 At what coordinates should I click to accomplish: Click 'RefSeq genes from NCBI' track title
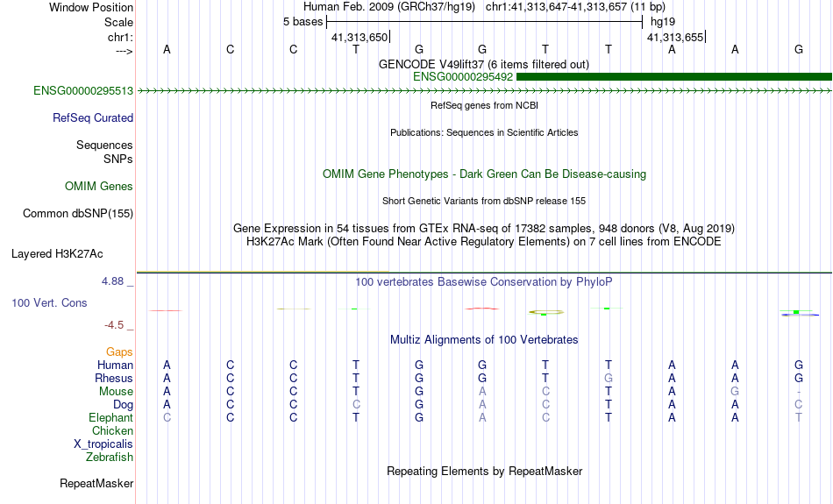click(x=484, y=105)
